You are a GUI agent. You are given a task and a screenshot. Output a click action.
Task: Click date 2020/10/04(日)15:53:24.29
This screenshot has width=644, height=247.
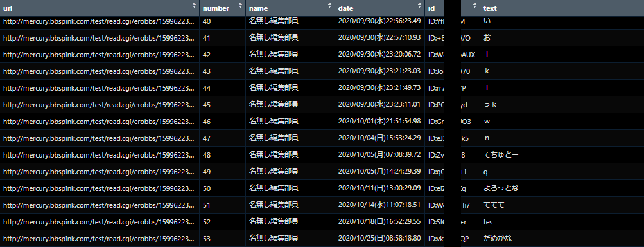click(x=379, y=138)
